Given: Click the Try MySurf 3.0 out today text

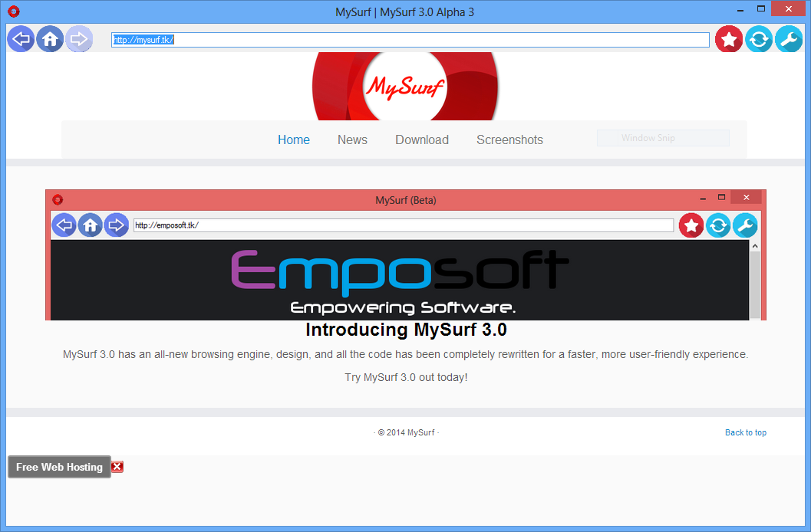Looking at the screenshot, I should tap(406, 377).
